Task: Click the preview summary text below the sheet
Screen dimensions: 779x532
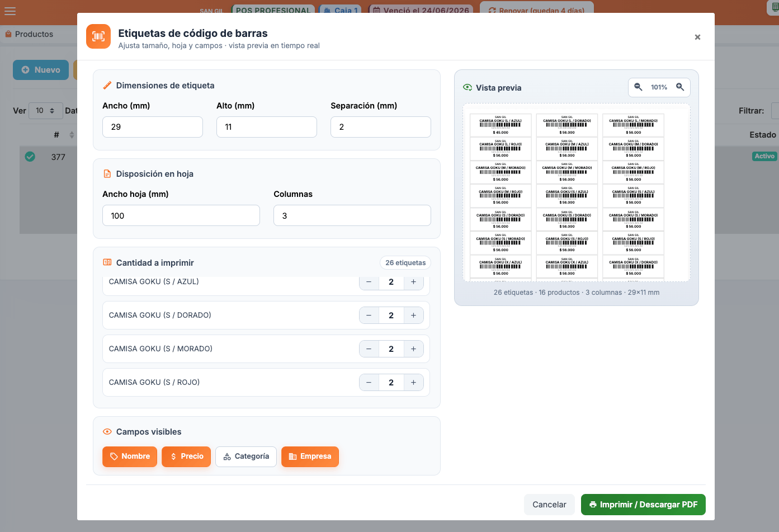Action: [x=577, y=293]
